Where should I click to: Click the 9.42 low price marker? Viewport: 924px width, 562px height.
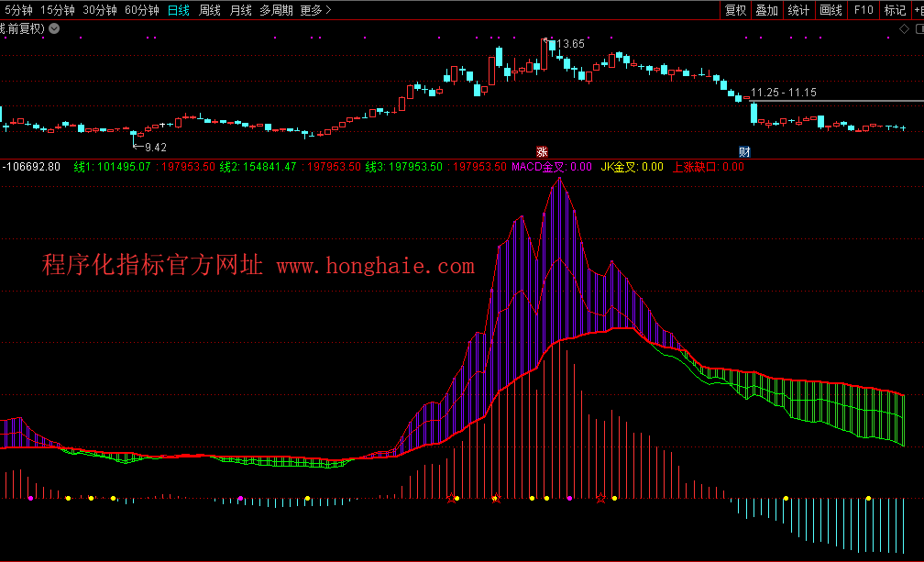(155, 147)
